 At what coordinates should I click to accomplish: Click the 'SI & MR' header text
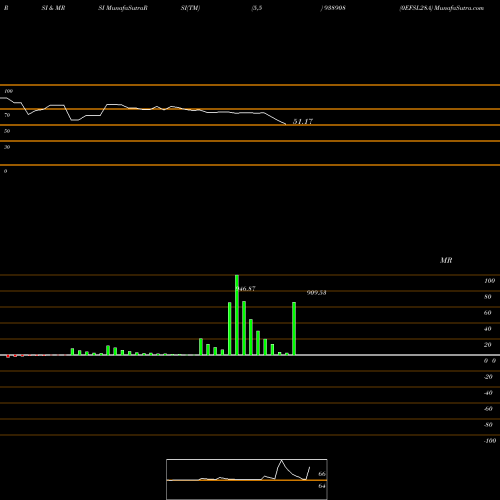(x=53, y=8)
